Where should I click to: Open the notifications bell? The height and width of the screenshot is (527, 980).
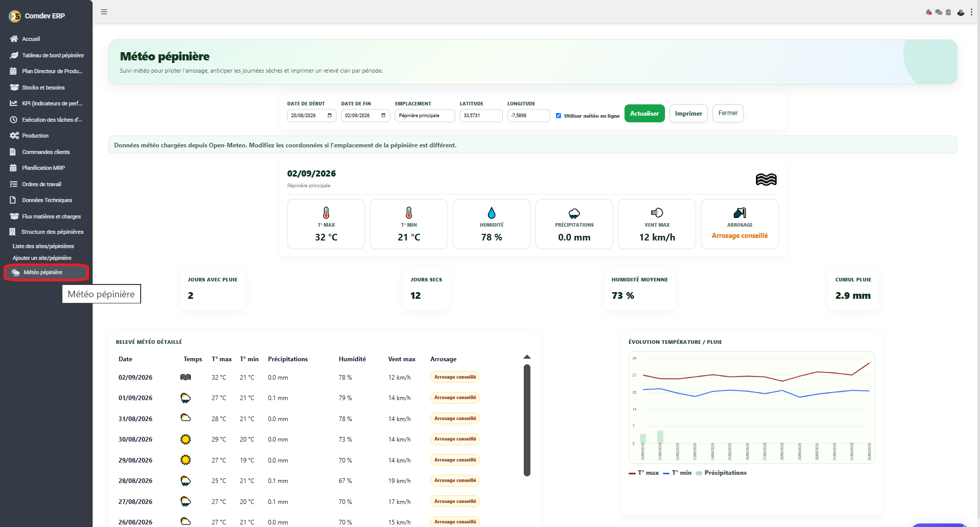[928, 12]
